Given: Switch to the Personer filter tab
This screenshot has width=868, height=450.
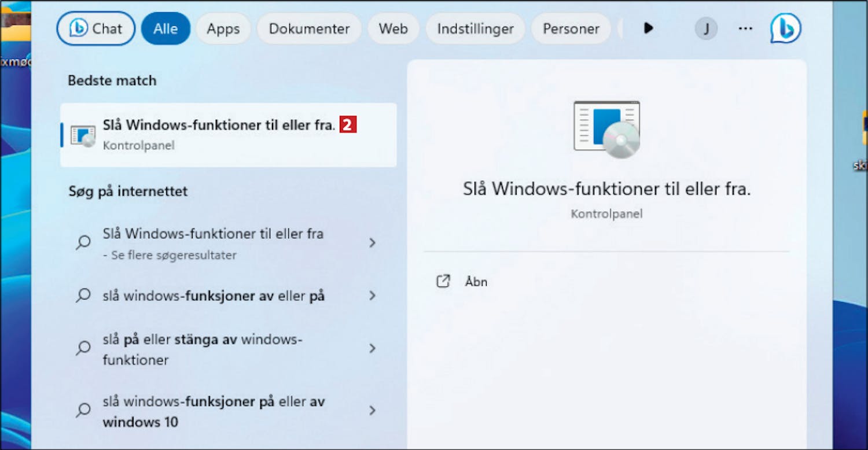Looking at the screenshot, I should tap(571, 28).
